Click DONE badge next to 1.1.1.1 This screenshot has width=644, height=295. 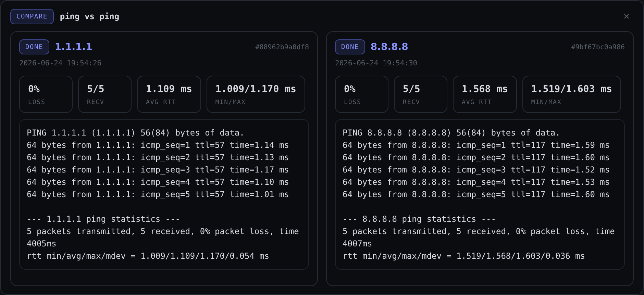click(x=34, y=47)
